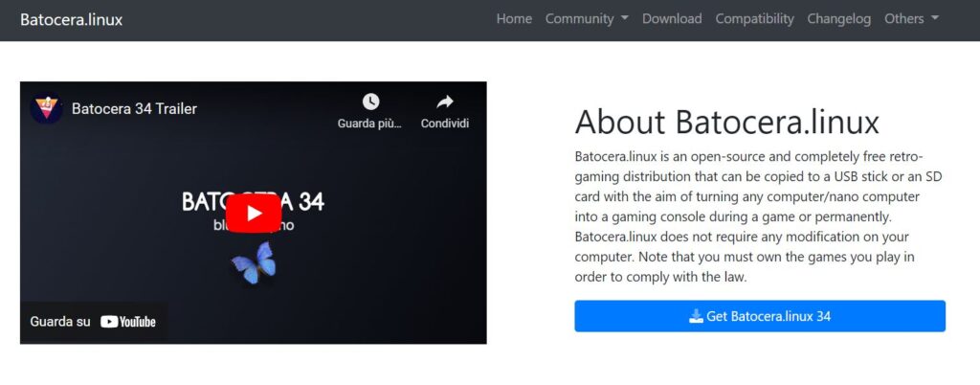Click the blue butterfly in video thumbnail
This screenshot has width=980, height=385.
[x=255, y=262]
